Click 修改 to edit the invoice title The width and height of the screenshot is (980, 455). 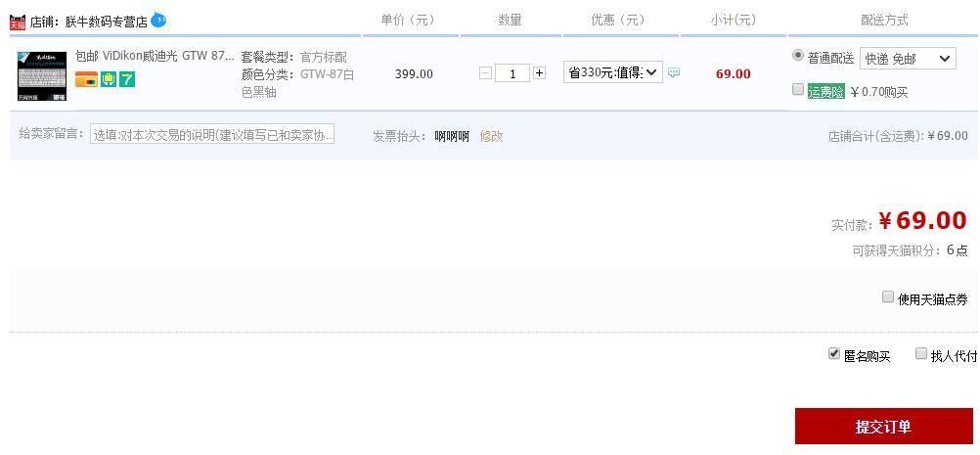click(x=491, y=136)
